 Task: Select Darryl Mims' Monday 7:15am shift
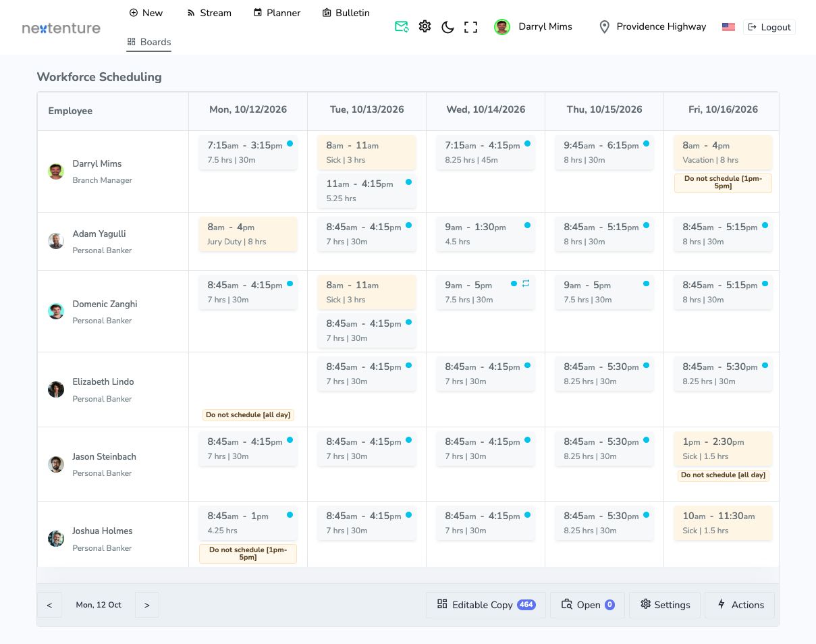coord(248,153)
